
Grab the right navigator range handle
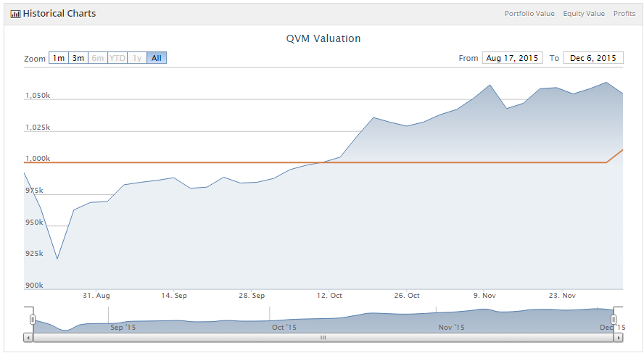[614, 320]
